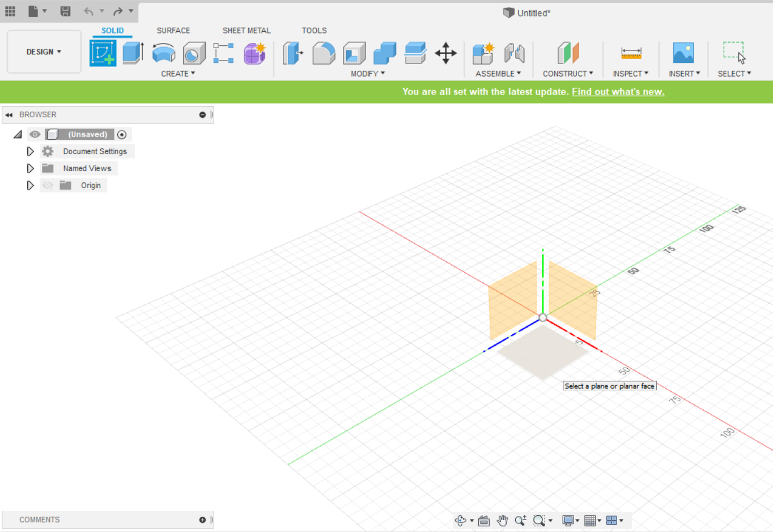Image resolution: width=773 pixels, height=532 pixels.
Task: Create a New Component
Action: 483,53
